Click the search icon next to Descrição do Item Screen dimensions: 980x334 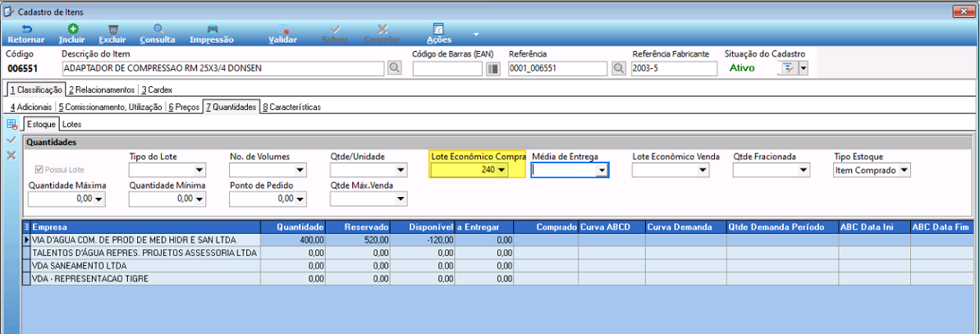pyautogui.click(x=394, y=68)
